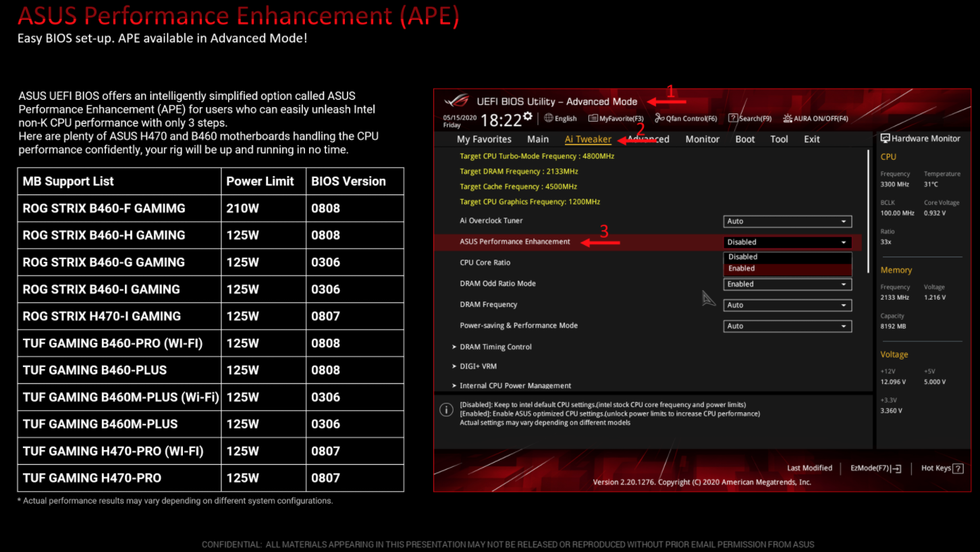Click the ASUS Performance Enhancement (APE) title

(x=238, y=16)
